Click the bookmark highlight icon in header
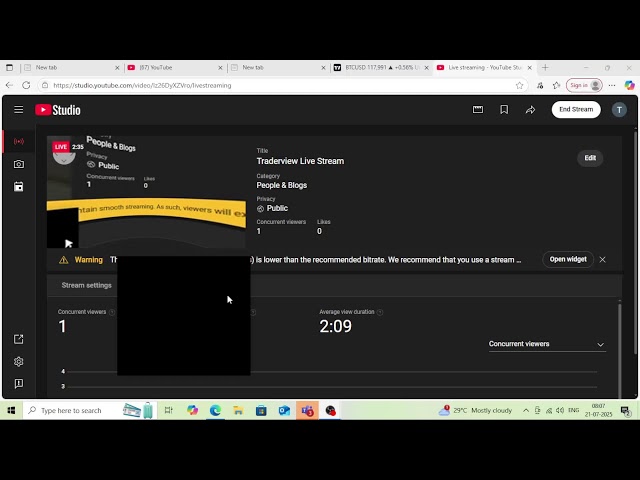 (504, 109)
